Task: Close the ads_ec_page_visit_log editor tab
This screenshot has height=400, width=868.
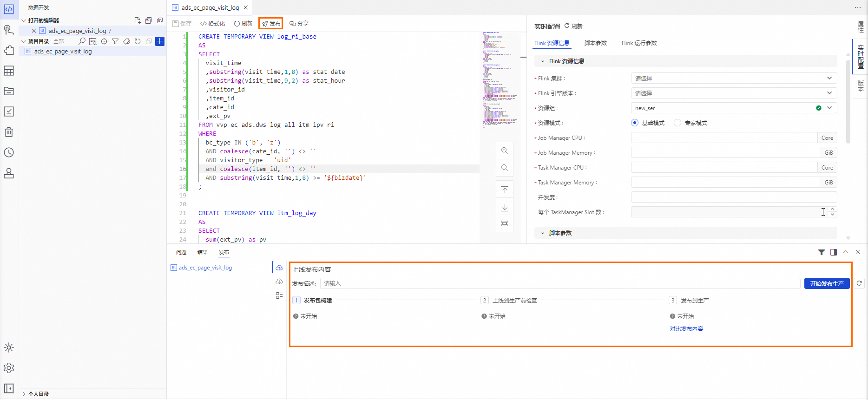Action: click(246, 7)
